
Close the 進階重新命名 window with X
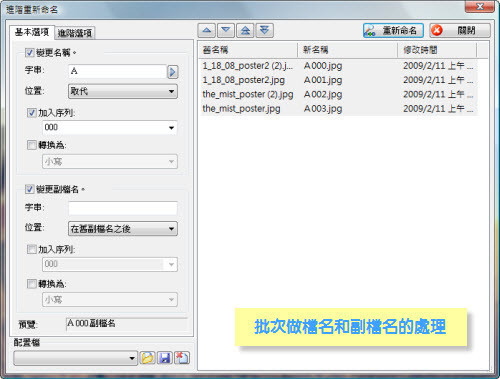(x=479, y=7)
